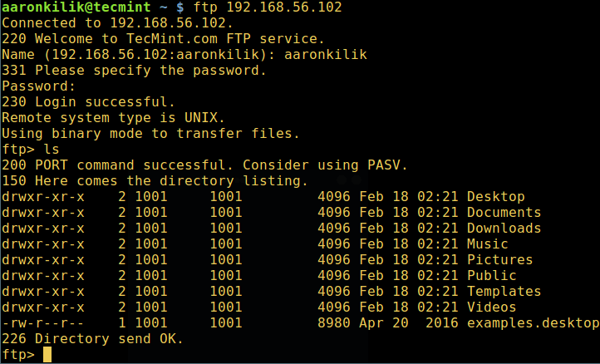Click the Music directory name
This screenshot has height=364, width=600.
(487, 244)
